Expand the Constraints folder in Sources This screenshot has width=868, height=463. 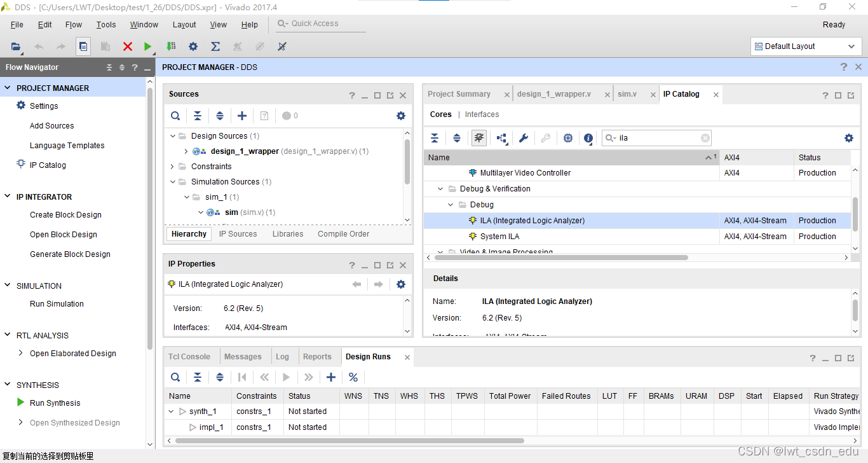click(172, 167)
